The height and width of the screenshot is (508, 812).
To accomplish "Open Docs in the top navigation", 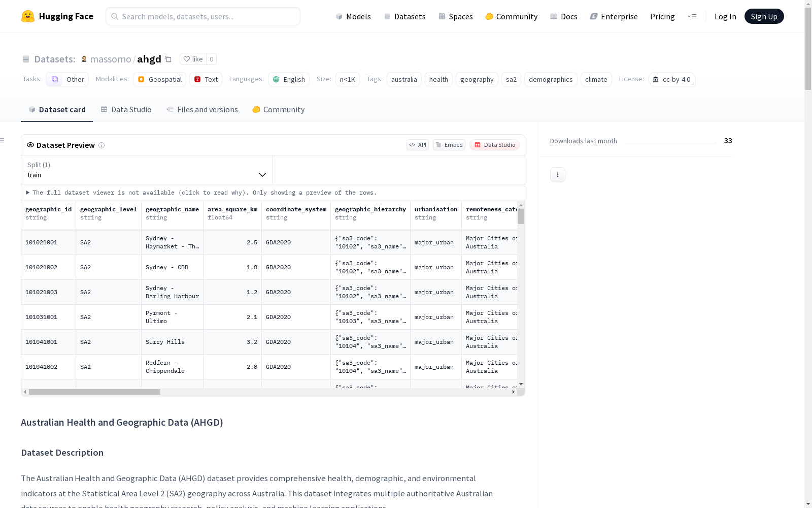I will 564,16.
